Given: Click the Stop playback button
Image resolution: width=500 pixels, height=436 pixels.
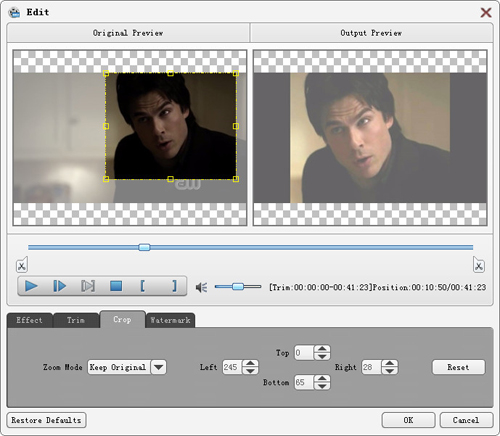Looking at the screenshot, I should tap(116, 286).
